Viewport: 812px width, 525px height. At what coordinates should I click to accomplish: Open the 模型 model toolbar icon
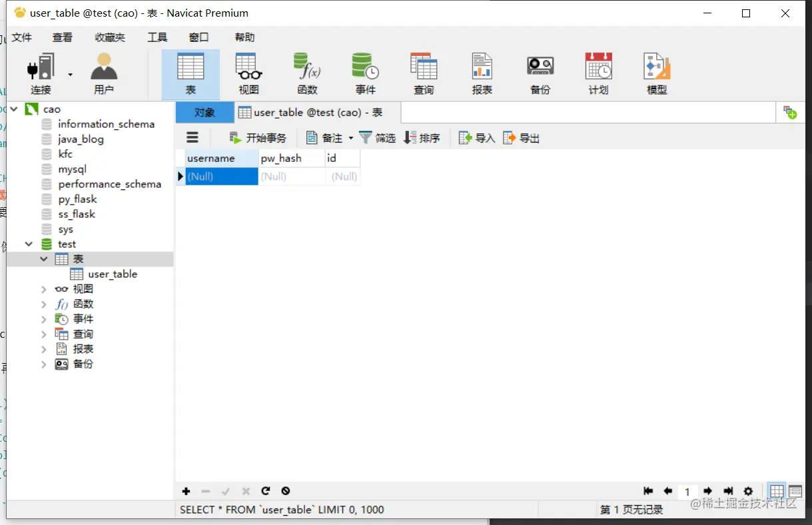click(657, 74)
